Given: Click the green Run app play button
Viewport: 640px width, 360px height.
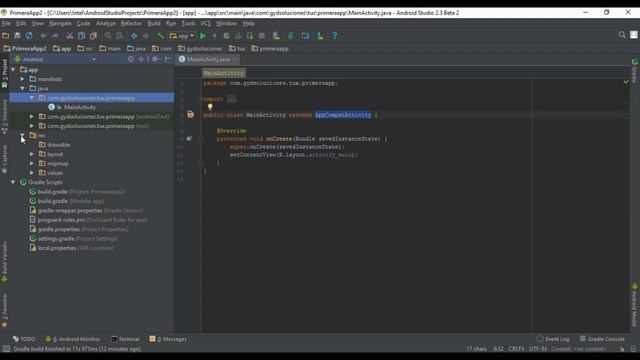Looking at the screenshot, I should point(202,36).
